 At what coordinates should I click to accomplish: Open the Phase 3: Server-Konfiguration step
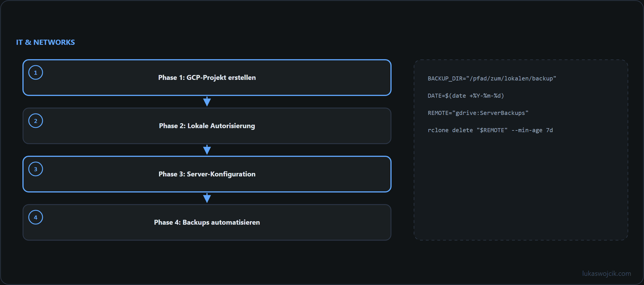(x=207, y=174)
